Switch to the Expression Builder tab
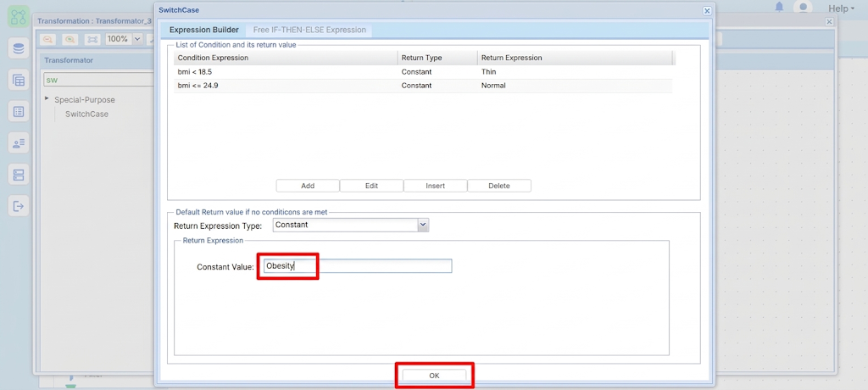The image size is (868, 390). point(203,30)
